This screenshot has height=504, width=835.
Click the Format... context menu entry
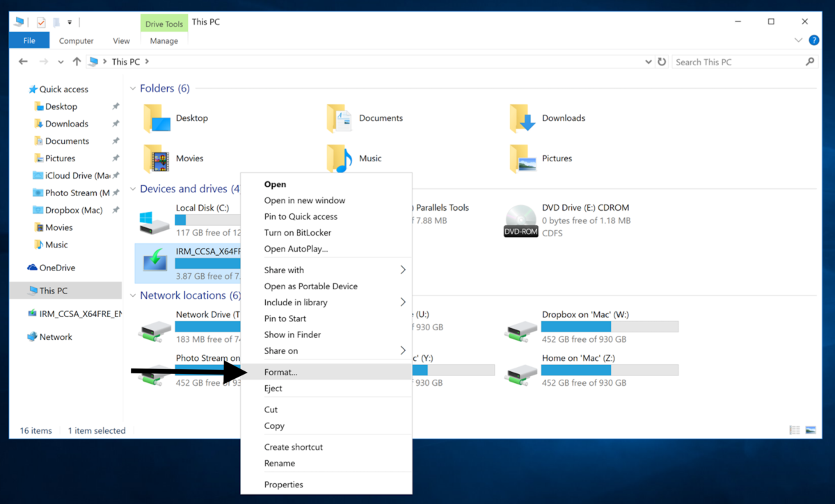pos(280,372)
